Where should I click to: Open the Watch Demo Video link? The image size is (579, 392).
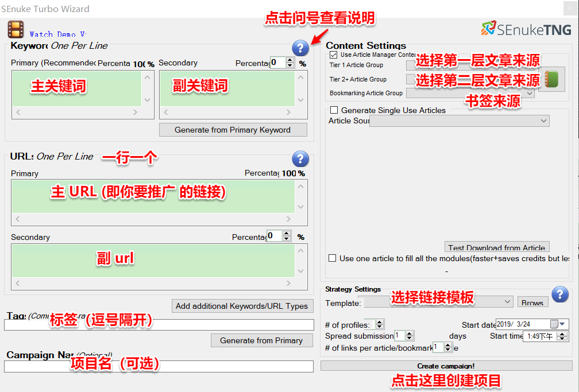click(58, 34)
